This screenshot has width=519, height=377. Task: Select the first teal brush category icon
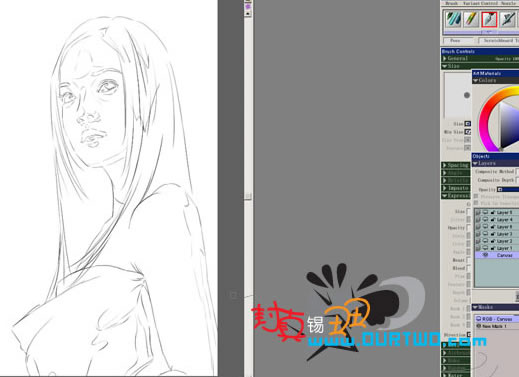(453, 19)
